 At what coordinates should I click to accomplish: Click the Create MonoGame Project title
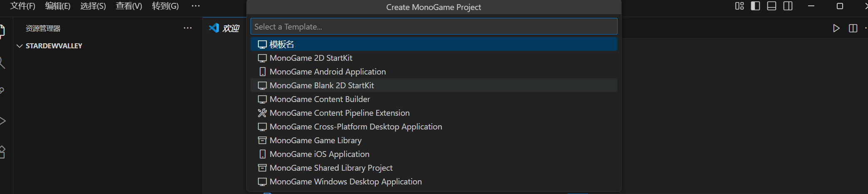[434, 7]
